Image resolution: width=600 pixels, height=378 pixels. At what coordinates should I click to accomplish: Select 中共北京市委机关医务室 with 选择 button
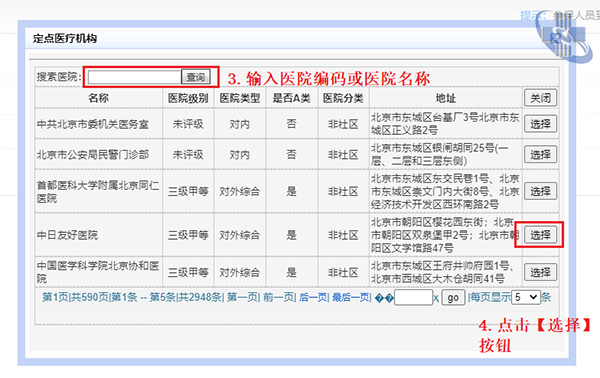540,124
